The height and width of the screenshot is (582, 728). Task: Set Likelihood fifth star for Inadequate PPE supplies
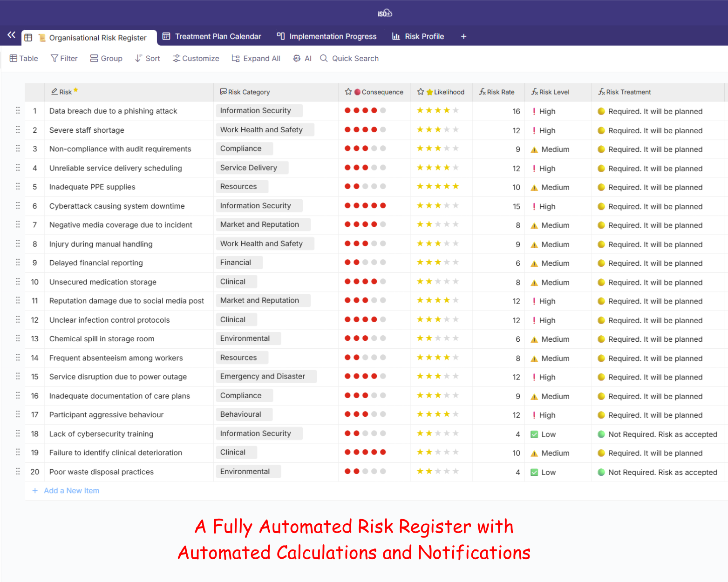point(456,187)
